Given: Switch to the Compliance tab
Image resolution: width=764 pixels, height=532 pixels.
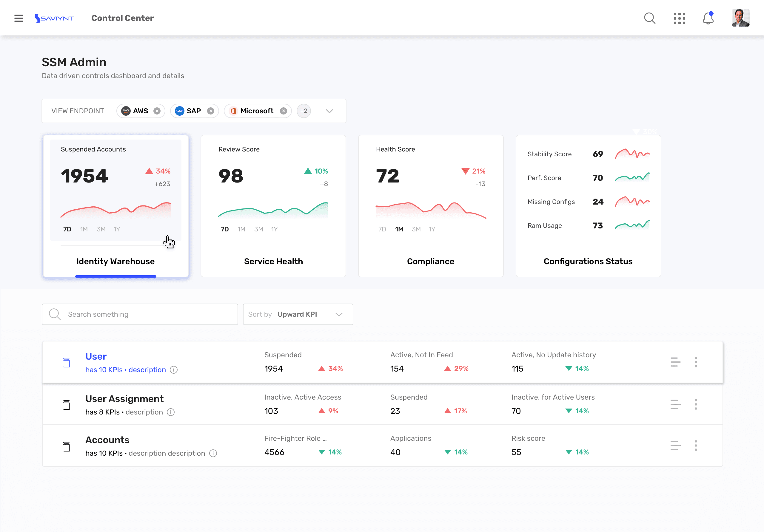Looking at the screenshot, I should tap(430, 261).
